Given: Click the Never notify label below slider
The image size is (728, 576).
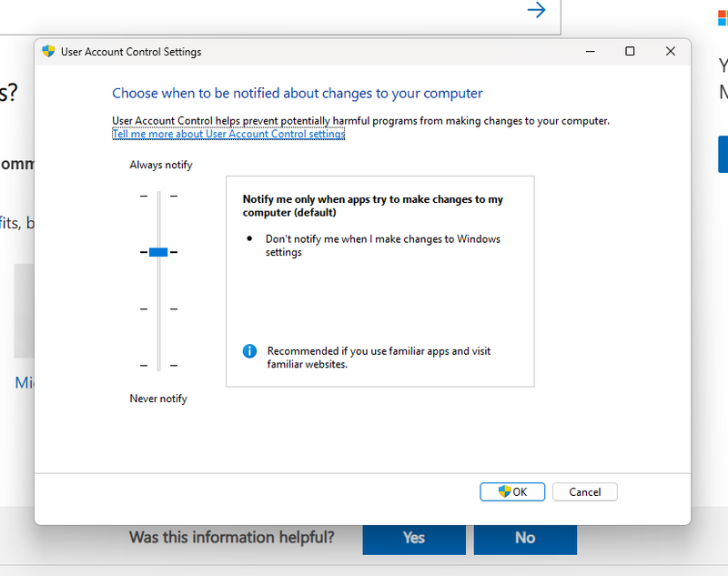Looking at the screenshot, I should tap(158, 399).
